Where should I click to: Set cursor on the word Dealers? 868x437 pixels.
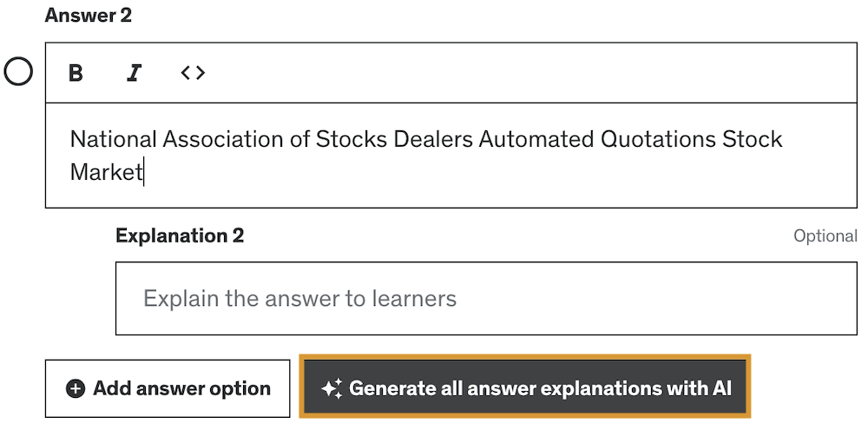tap(433, 140)
